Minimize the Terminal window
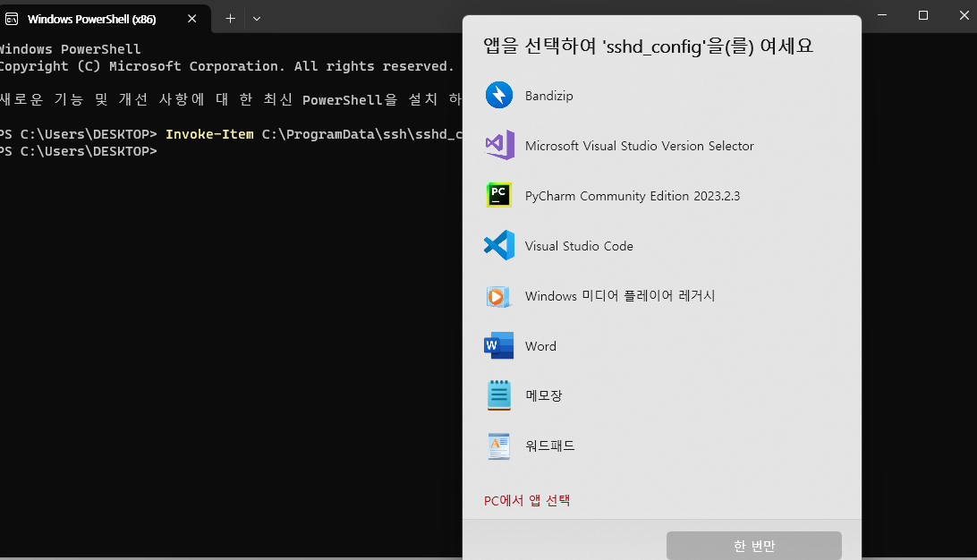Screen dimensions: 977x560 tap(882, 15)
